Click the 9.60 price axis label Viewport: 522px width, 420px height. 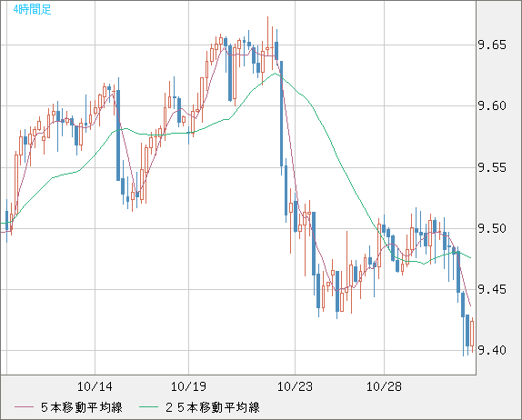pyautogui.click(x=492, y=105)
